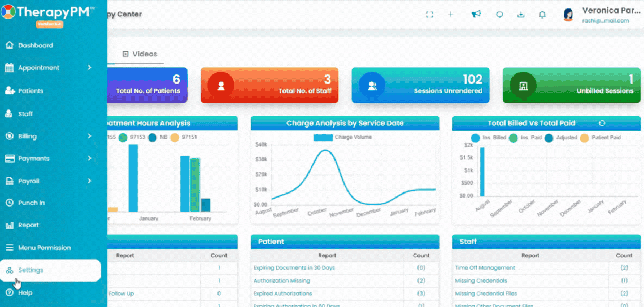
Task: Toggle Adjusted legend series
Action: tap(560, 138)
